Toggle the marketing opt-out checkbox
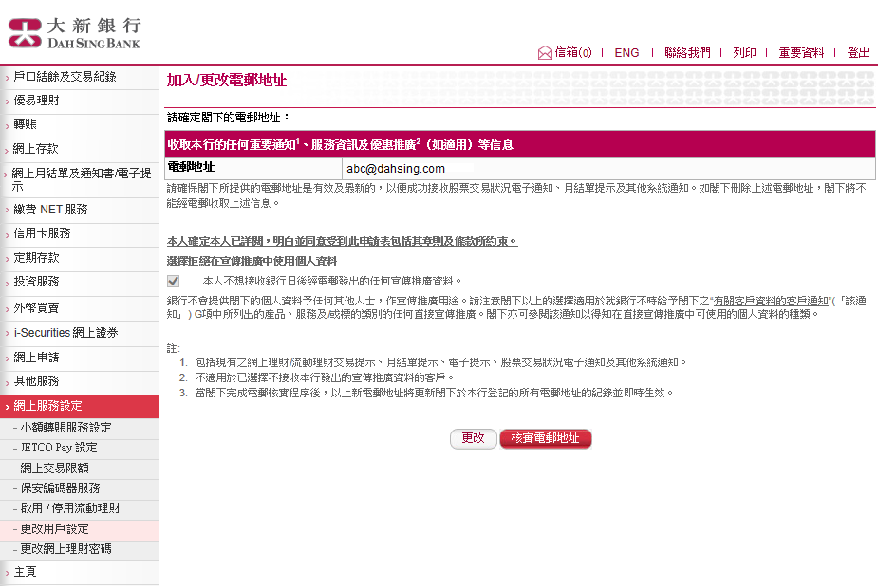Screen dimensions: 878x588 click(x=173, y=281)
